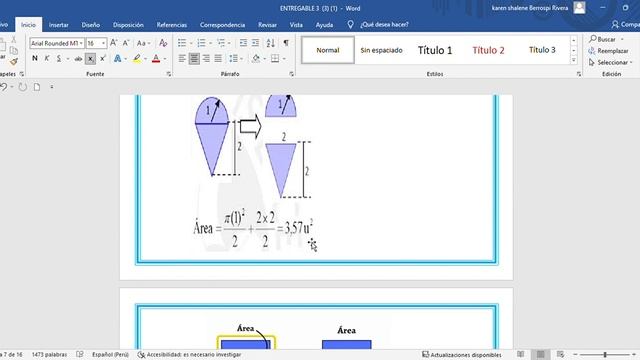The width and height of the screenshot is (640, 360).
Task: Customize quick access toolbar dropdown
Action: pyautogui.click(x=52, y=87)
